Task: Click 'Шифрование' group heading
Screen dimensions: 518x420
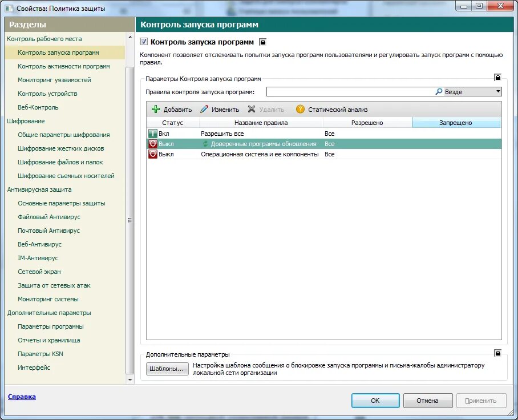Action: [26, 121]
